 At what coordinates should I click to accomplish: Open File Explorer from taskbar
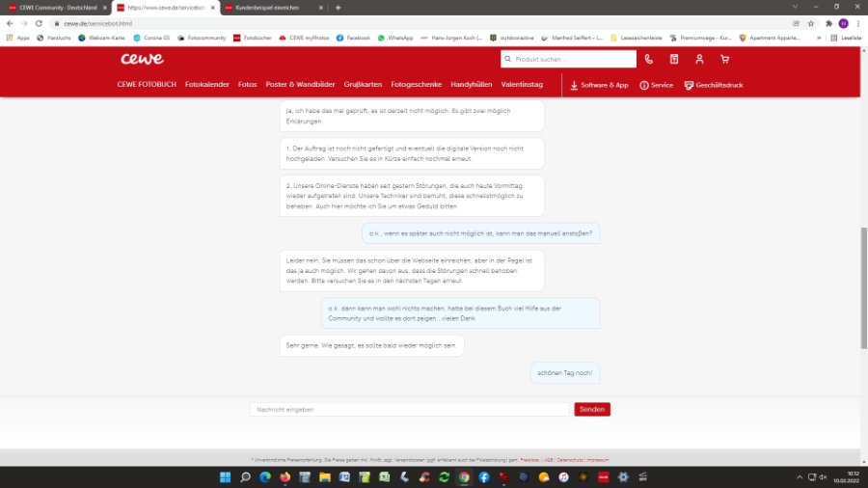pos(325,477)
